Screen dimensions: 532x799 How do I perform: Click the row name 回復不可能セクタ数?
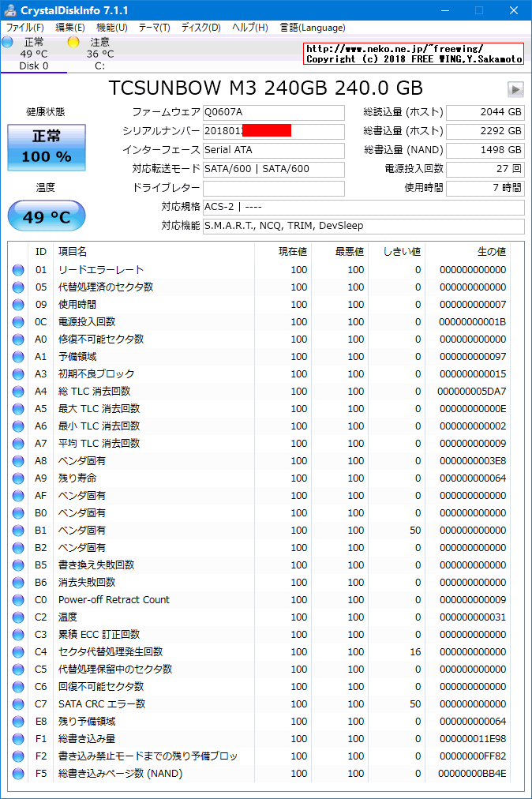click(x=101, y=686)
